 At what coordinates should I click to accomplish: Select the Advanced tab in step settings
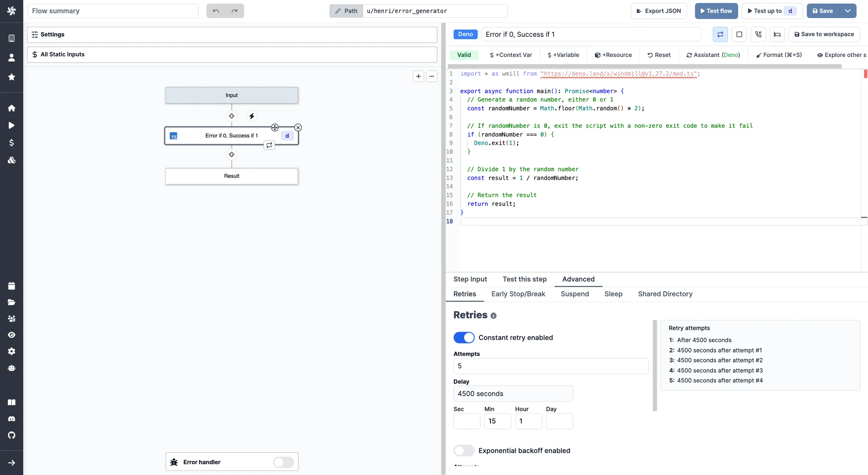tap(578, 279)
